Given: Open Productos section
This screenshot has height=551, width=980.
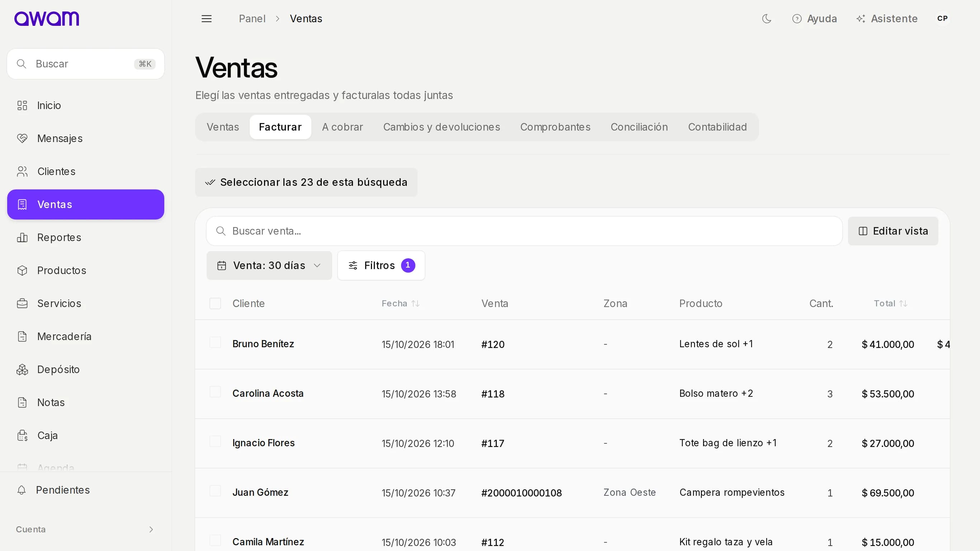Looking at the screenshot, I should coord(86,270).
